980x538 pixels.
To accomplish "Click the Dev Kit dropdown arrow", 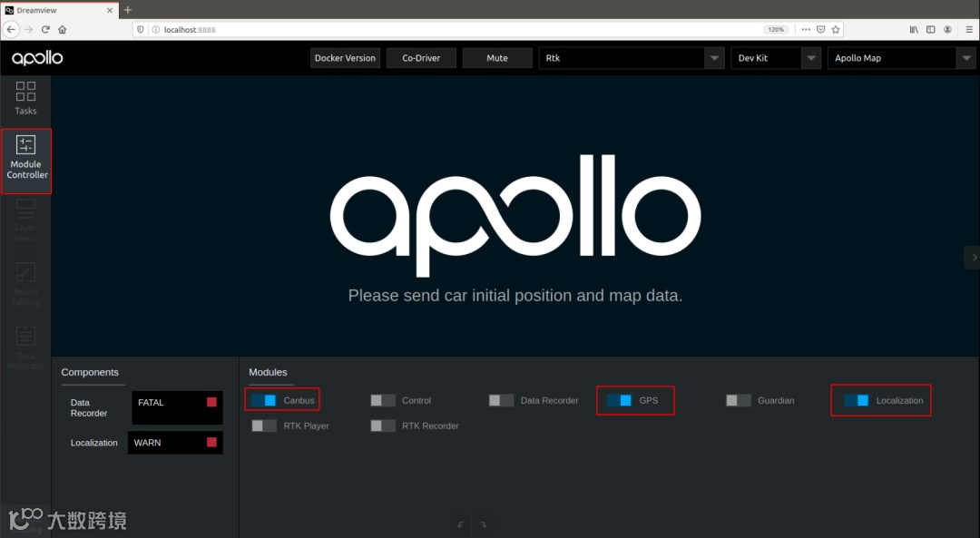I will click(810, 58).
